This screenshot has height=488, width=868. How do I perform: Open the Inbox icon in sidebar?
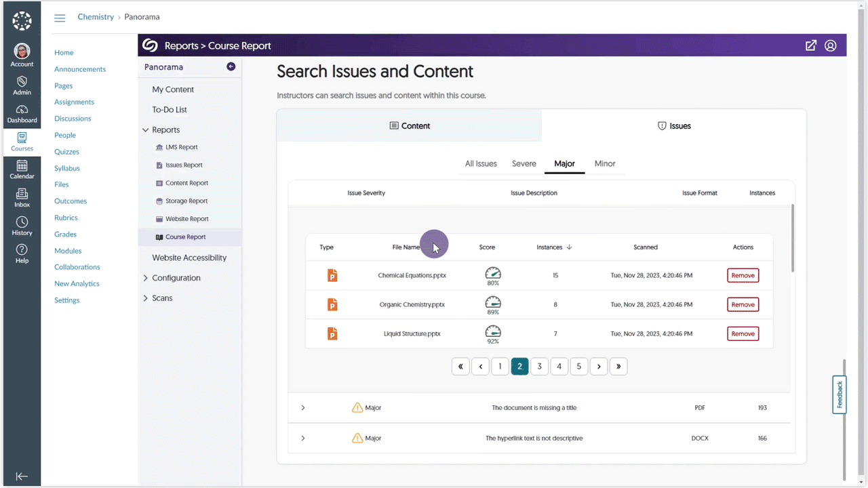coord(22,197)
